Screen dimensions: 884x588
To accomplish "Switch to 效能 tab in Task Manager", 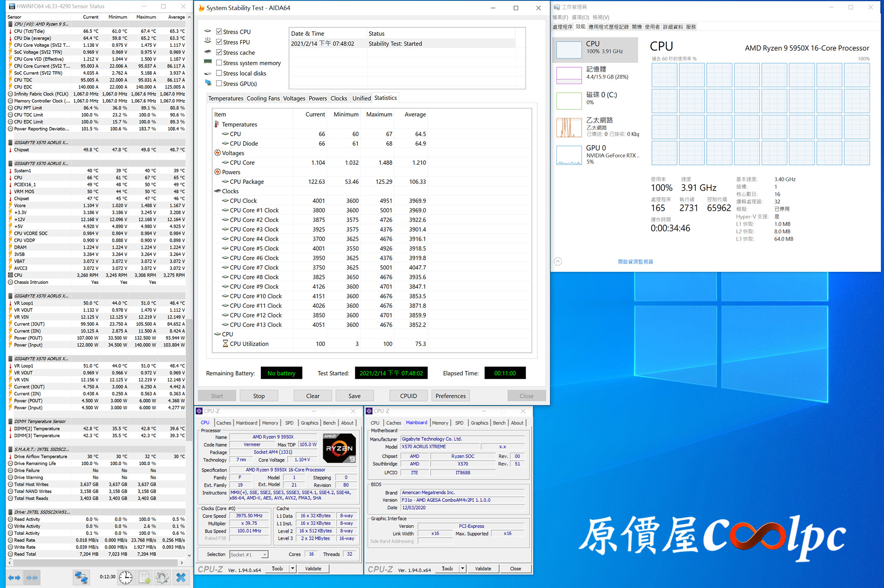I will 580,27.
